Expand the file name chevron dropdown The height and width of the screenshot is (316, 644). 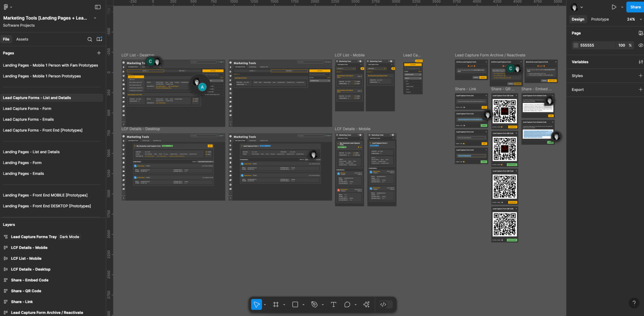[x=95, y=18]
